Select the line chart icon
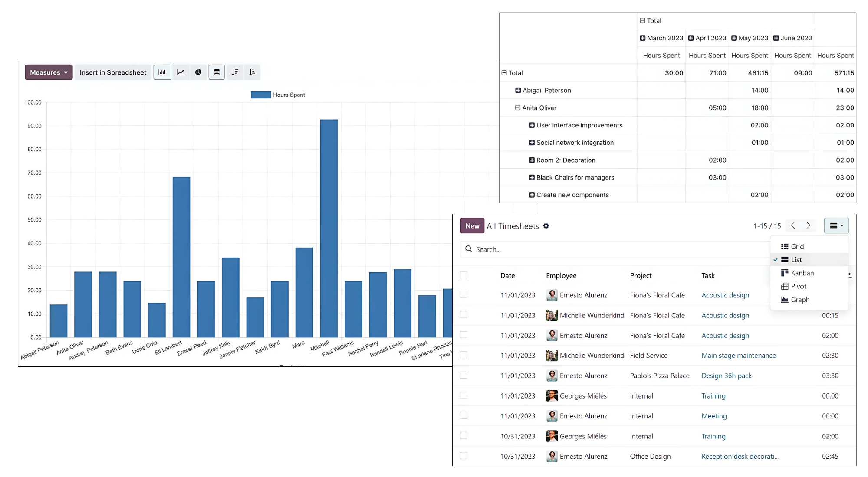868x477 pixels. click(181, 72)
